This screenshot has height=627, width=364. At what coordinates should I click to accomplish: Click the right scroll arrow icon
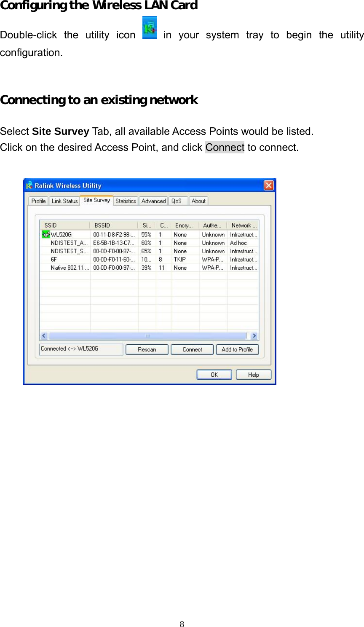pyautogui.click(x=254, y=335)
